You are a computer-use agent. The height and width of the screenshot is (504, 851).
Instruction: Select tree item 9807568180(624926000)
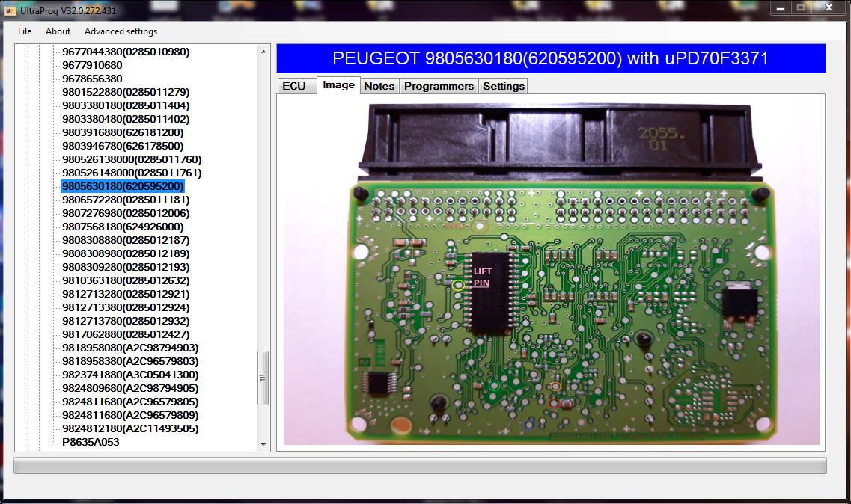click(123, 227)
